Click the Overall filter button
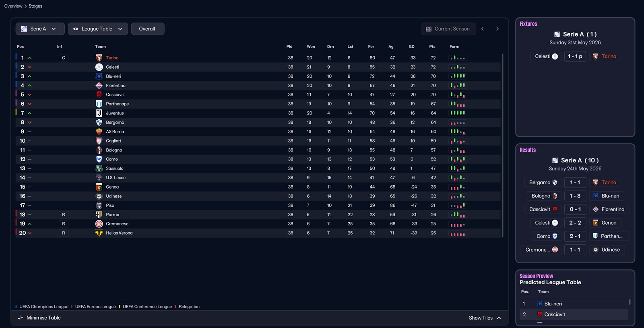The height and width of the screenshot is (328, 644). click(x=147, y=29)
